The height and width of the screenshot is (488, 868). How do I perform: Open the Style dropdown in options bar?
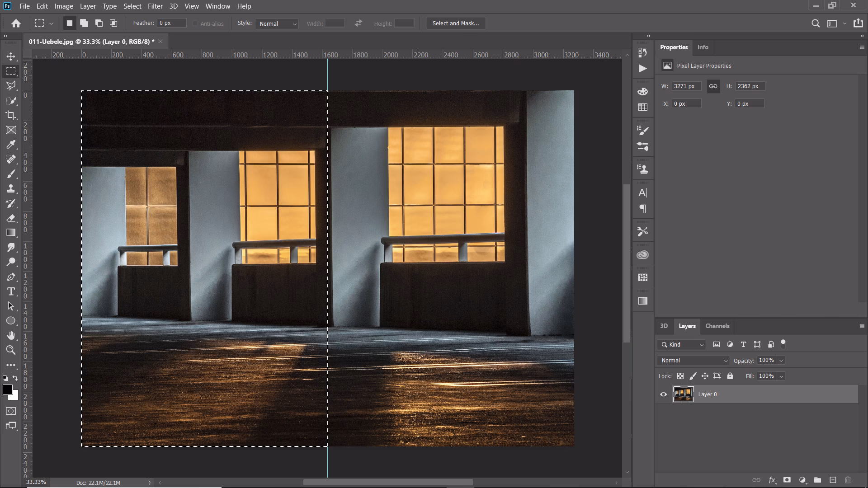(276, 23)
